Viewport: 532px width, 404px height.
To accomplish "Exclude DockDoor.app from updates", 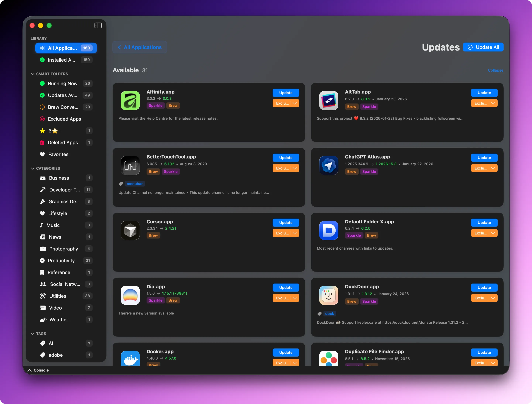I will (x=480, y=298).
